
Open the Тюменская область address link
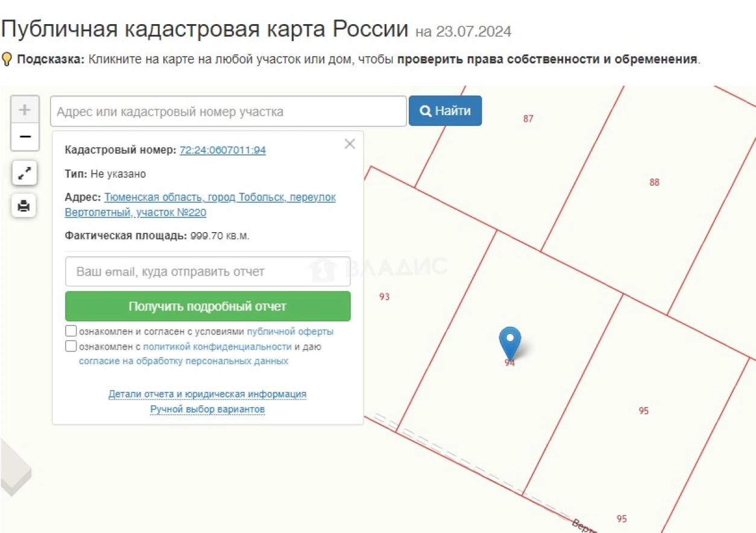coord(219,198)
